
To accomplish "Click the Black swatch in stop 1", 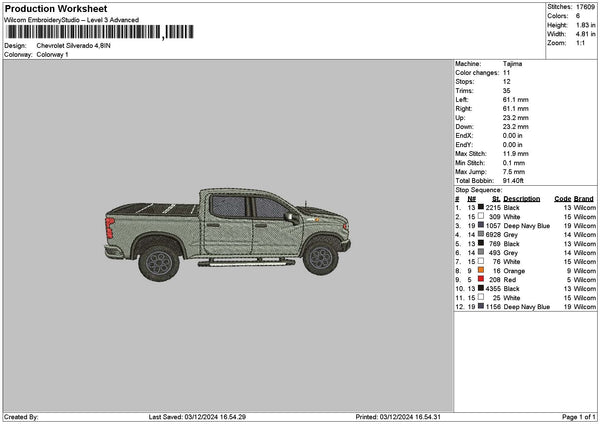I will [481, 208].
